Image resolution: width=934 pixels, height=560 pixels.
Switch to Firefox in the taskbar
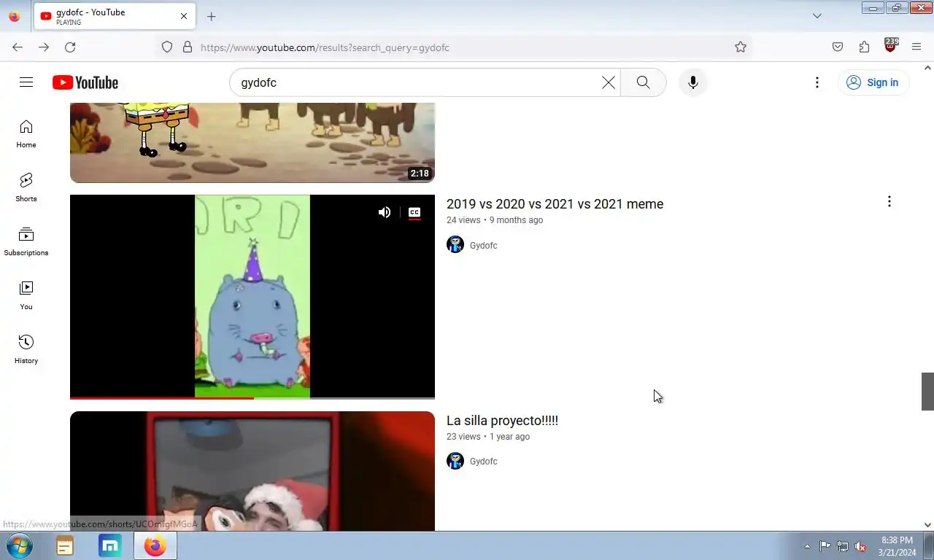tap(155, 546)
